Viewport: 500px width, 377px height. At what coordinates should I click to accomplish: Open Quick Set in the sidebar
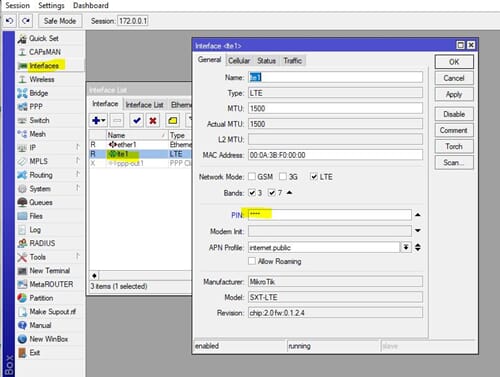[x=44, y=38]
